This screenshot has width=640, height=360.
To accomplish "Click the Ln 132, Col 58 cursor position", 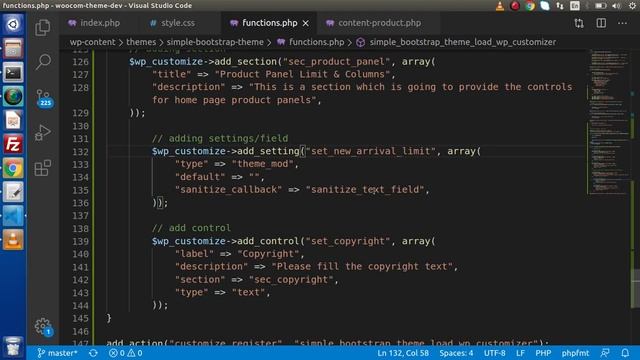I will [x=403, y=353].
